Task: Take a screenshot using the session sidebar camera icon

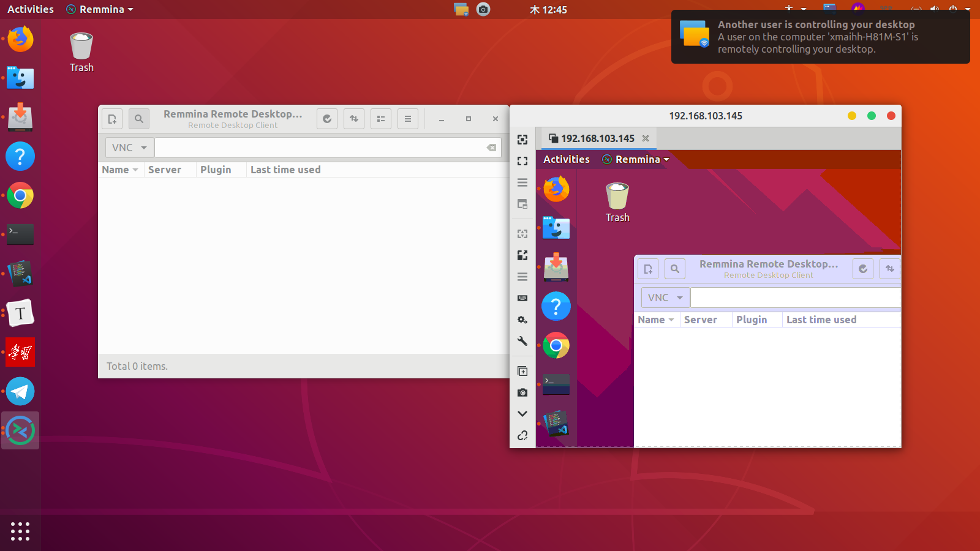Action: point(522,392)
